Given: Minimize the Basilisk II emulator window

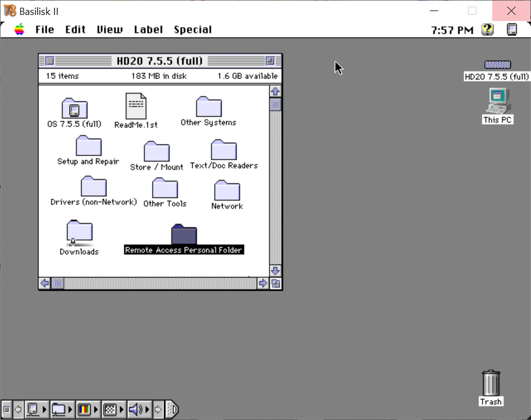Looking at the screenshot, I should [x=434, y=11].
